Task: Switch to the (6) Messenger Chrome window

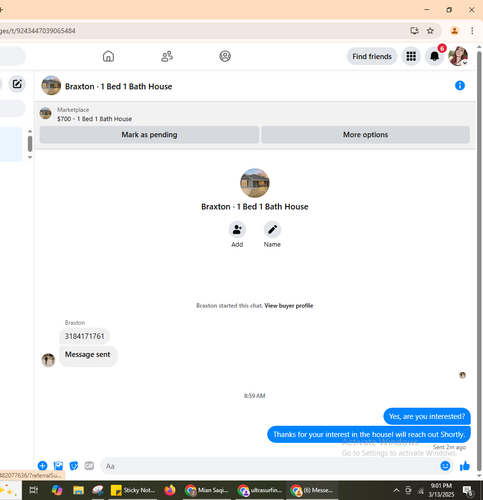Action: coord(312,490)
